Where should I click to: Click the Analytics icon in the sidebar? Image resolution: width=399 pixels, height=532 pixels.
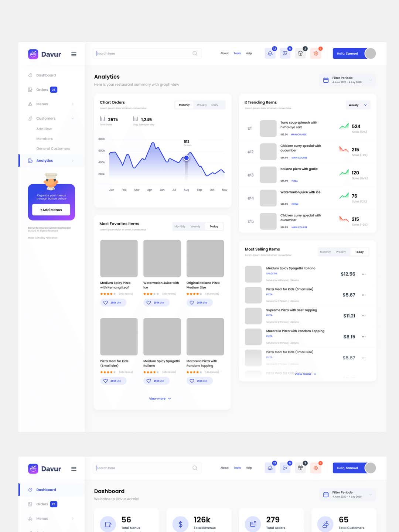coord(30,161)
